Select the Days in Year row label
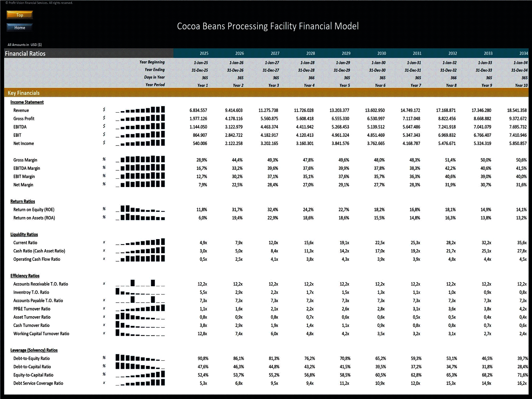 coord(154,77)
